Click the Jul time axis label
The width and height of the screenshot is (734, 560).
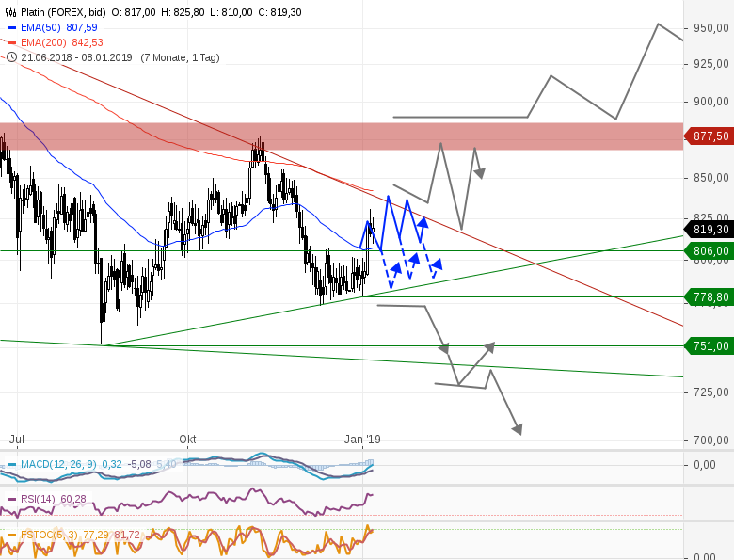coord(17,440)
